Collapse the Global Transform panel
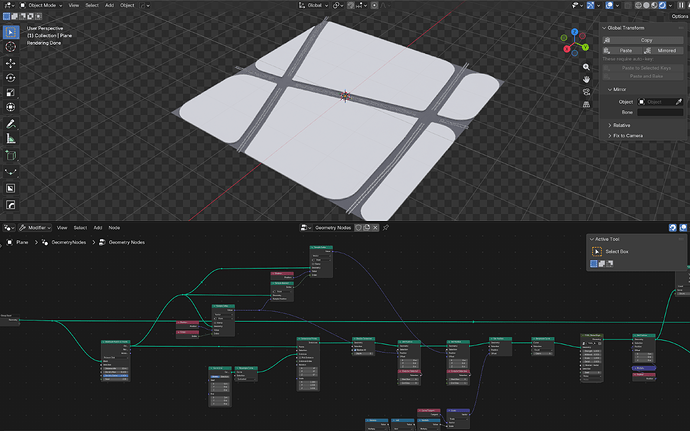Viewport: 690px width, 431px height. [604, 28]
